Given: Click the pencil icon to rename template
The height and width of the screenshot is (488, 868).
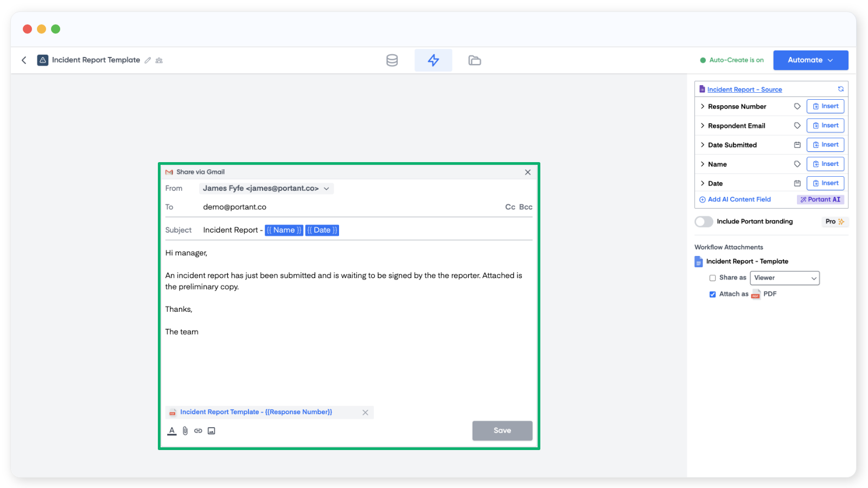Looking at the screenshot, I should click(x=148, y=60).
